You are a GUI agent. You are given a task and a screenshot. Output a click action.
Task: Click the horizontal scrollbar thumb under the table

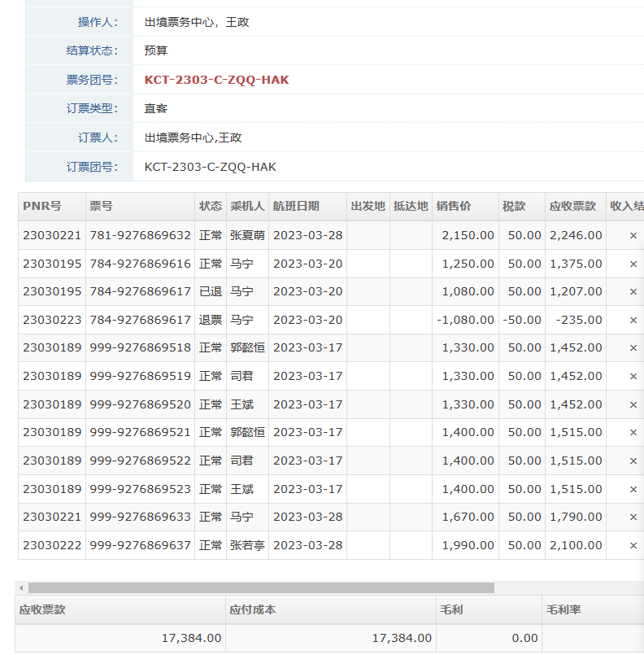pyautogui.click(x=260, y=587)
